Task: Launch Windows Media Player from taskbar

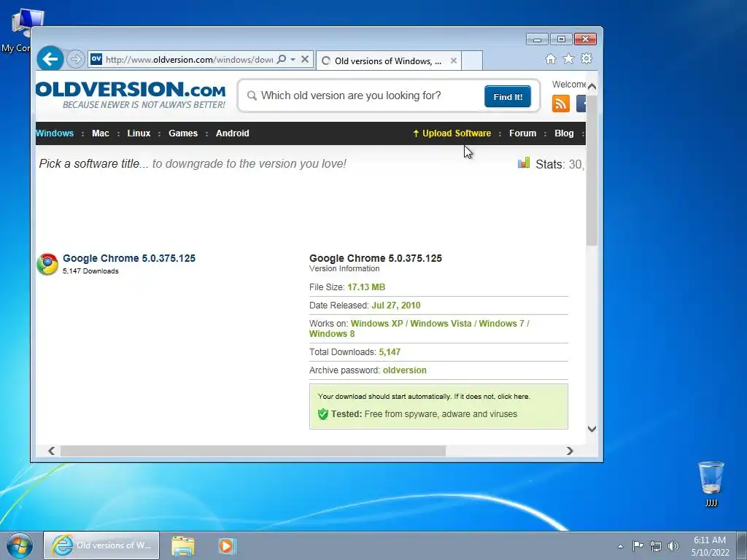Action: (227, 545)
